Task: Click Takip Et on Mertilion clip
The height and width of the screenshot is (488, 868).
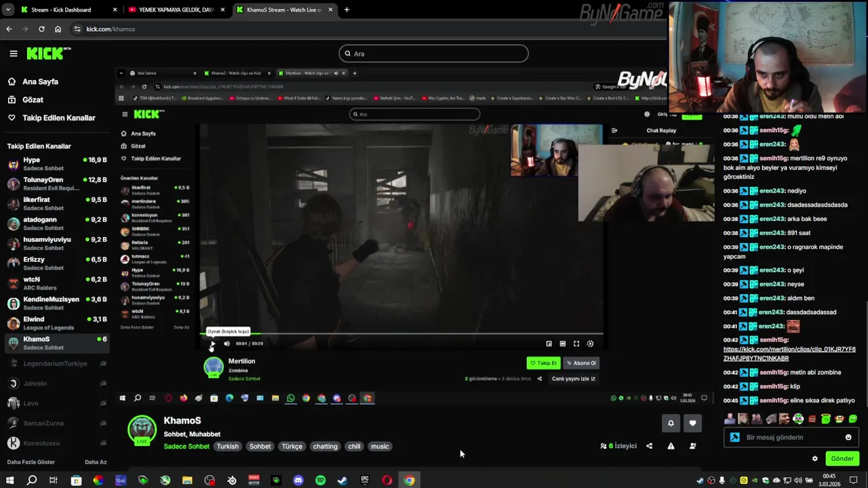Action: (x=543, y=363)
